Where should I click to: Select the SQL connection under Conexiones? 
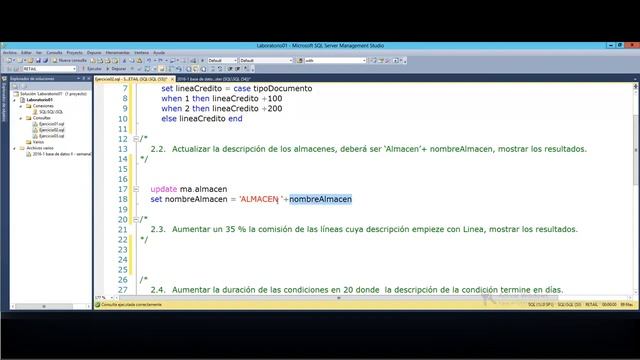click(x=48, y=112)
